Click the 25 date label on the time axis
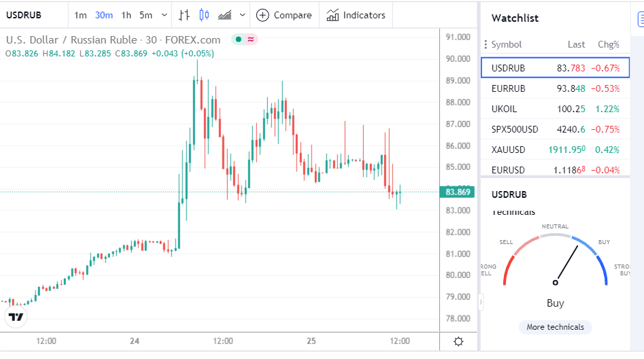 click(311, 341)
